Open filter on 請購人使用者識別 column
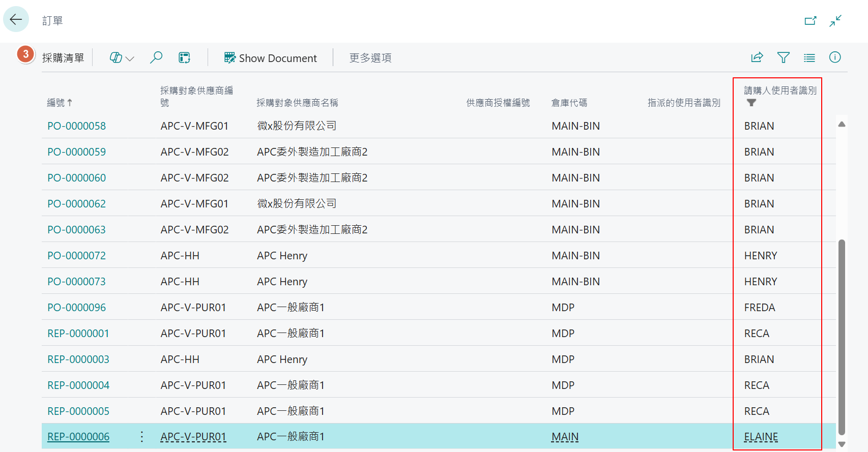 pyautogui.click(x=751, y=103)
